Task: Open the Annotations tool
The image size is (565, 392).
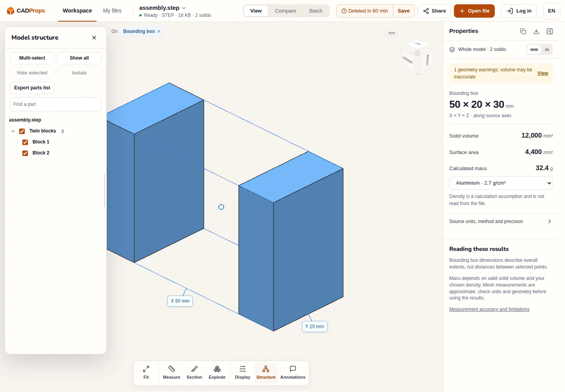Action: (x=293, y=372)
